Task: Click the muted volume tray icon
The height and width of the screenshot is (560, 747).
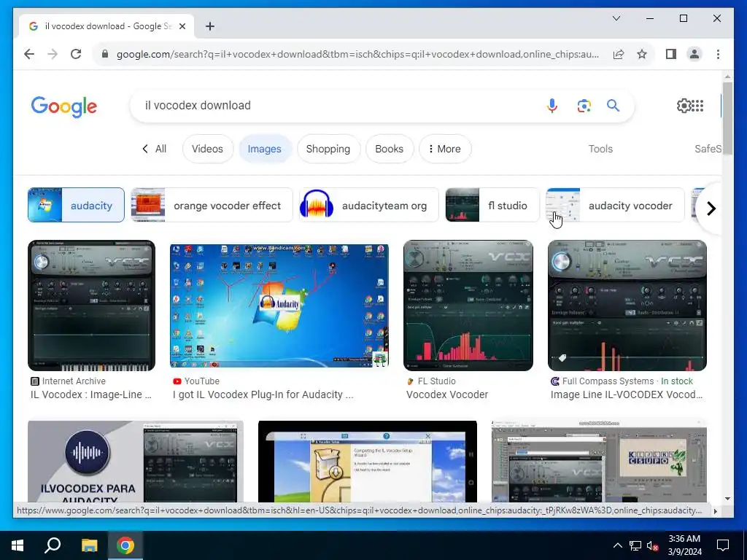Action: pyautogui.click(x=653, y=545)
